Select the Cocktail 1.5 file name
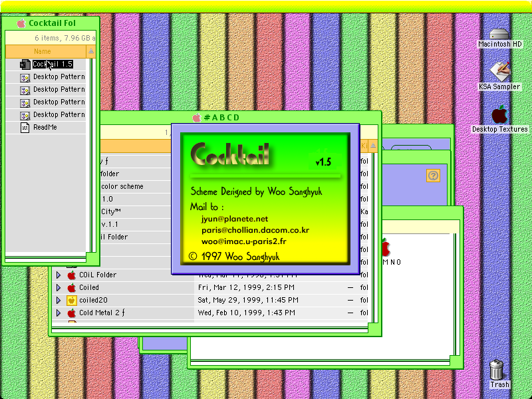 [x=53, y=64]
